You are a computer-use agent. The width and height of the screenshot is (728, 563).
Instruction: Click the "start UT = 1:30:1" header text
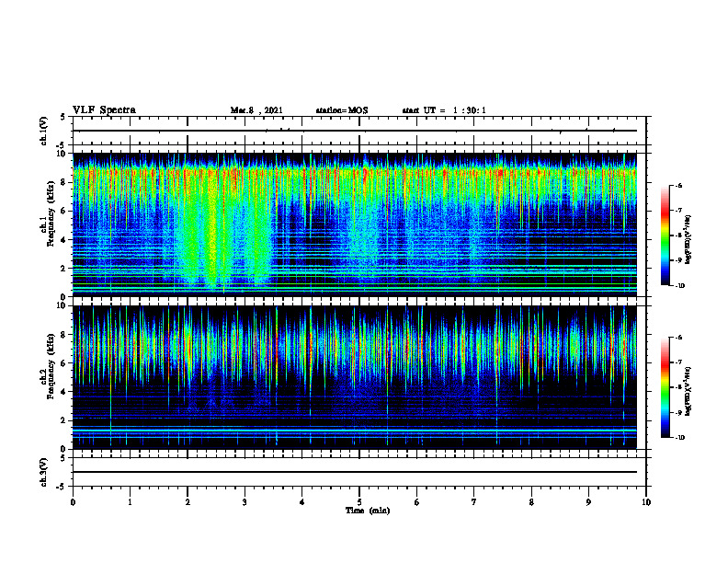click(x=444, y=110)
